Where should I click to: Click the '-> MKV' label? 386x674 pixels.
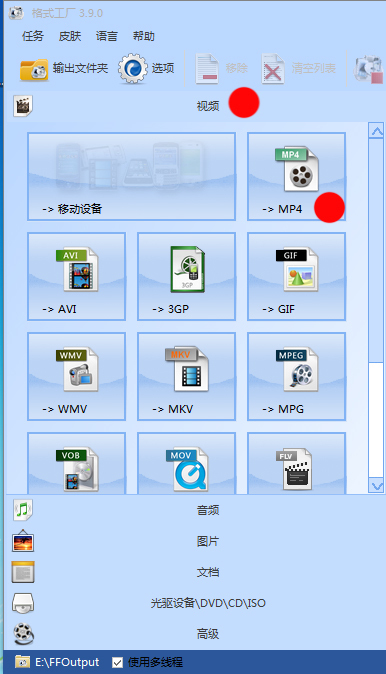[x=173, y=409]
